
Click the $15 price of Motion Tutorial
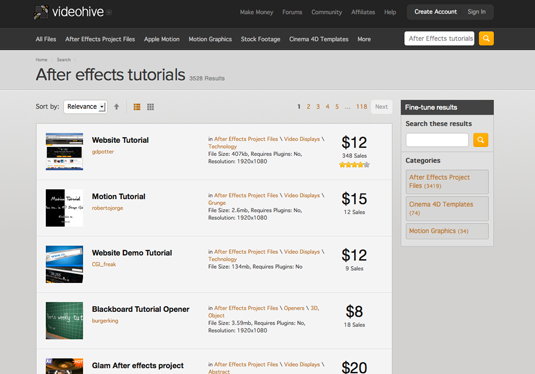(x=354, y=199)
